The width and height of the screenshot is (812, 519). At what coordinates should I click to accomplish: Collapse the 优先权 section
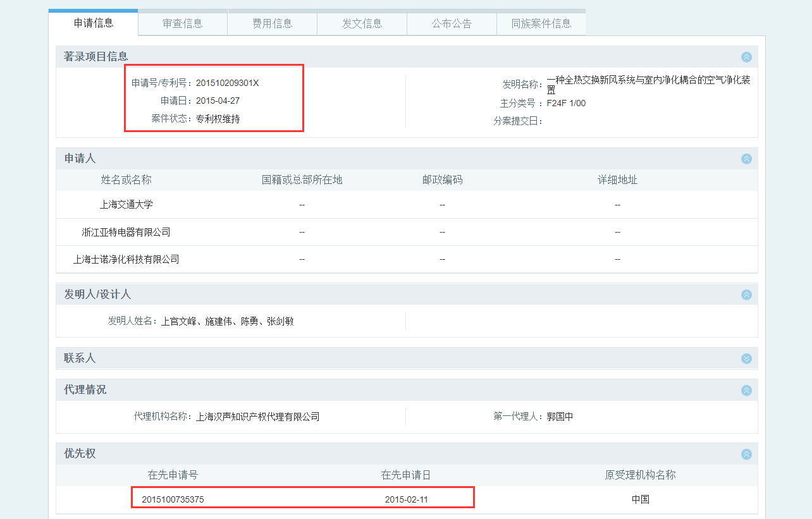(746, 454)
